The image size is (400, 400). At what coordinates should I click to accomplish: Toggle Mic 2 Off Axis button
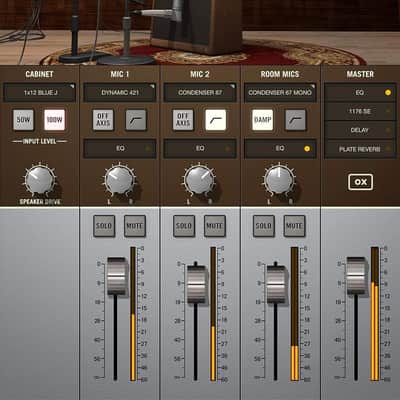coord(183,120)
